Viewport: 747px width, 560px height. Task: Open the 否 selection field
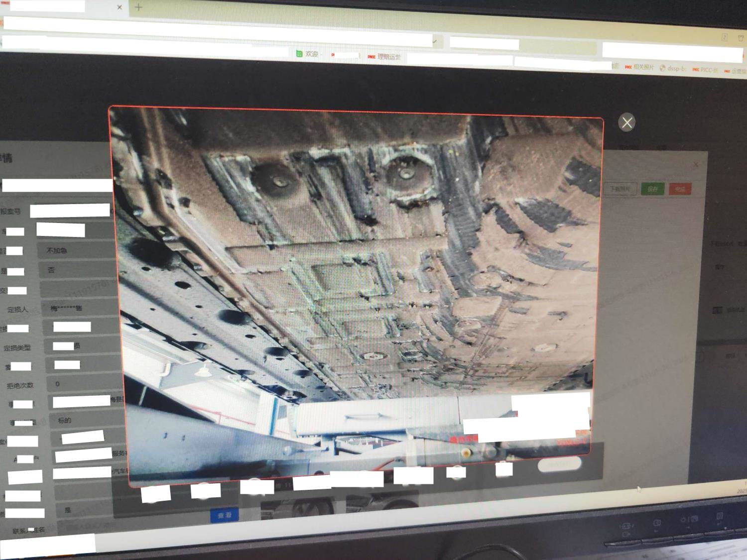click(79, 270)
